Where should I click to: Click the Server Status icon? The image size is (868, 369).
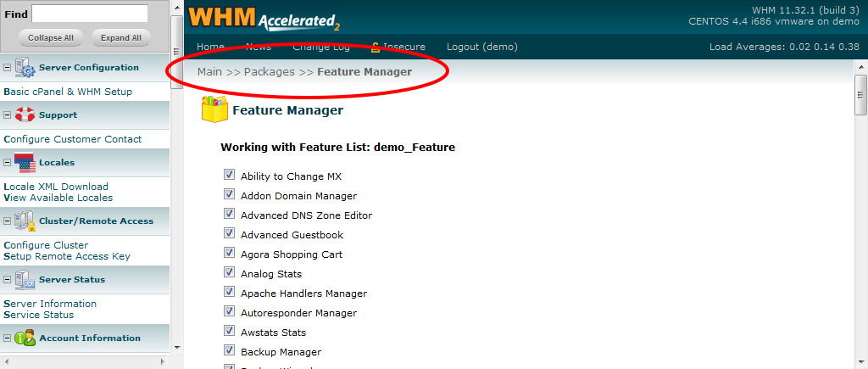[x=25, y=280]
